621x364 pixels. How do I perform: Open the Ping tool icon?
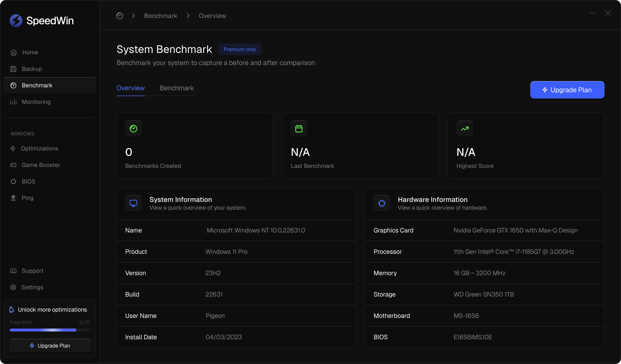(x=14, y=198)
